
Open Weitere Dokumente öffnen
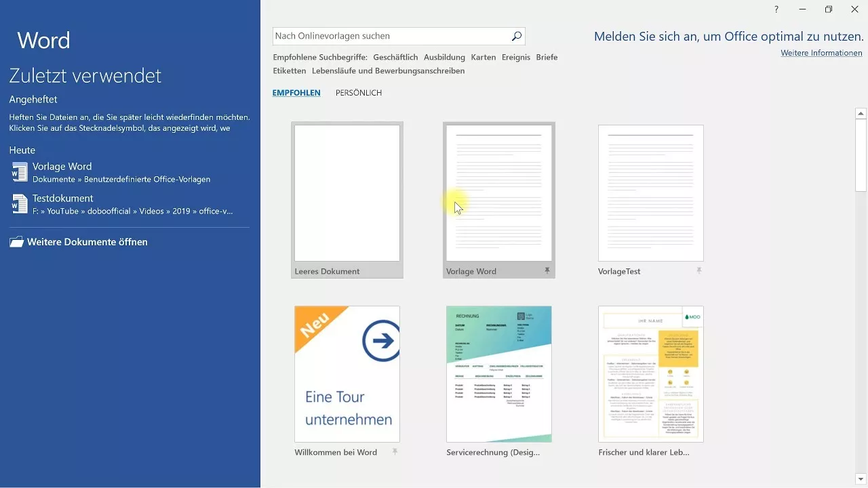87,241
